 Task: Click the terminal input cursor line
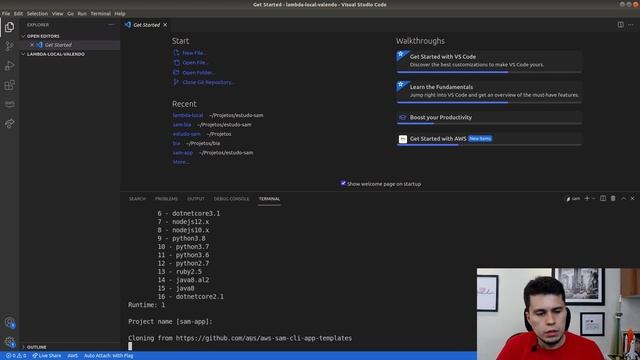[x=130, y=346]
